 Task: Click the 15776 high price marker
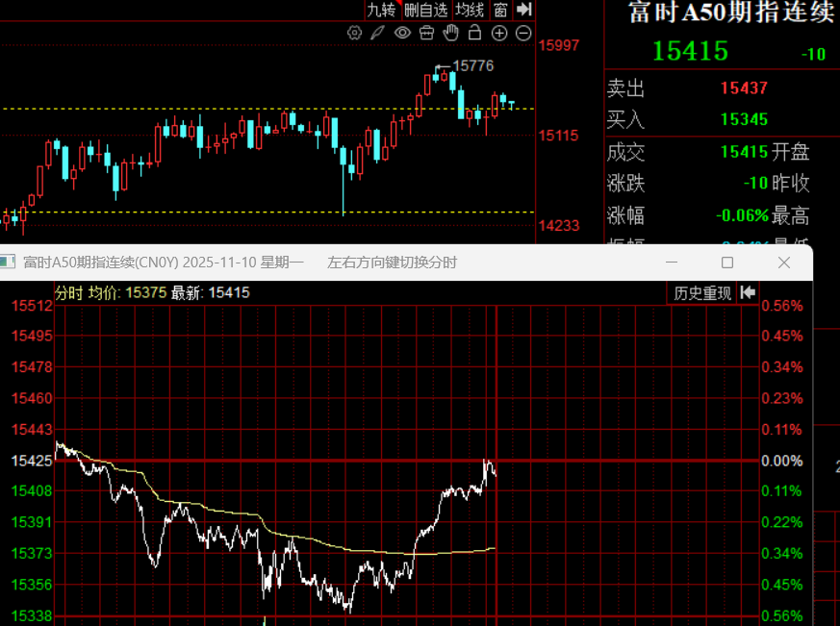pyautogui.click(x=472, y=65)
